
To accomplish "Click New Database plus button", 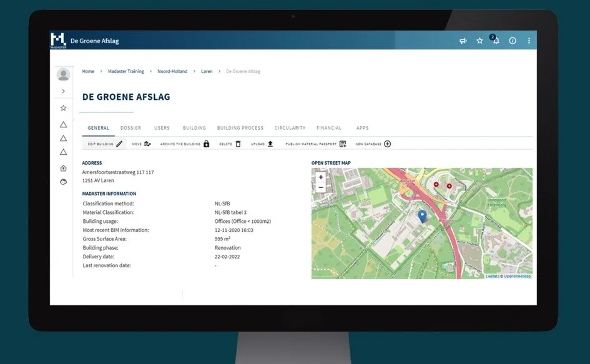I will tap(373, 144).
